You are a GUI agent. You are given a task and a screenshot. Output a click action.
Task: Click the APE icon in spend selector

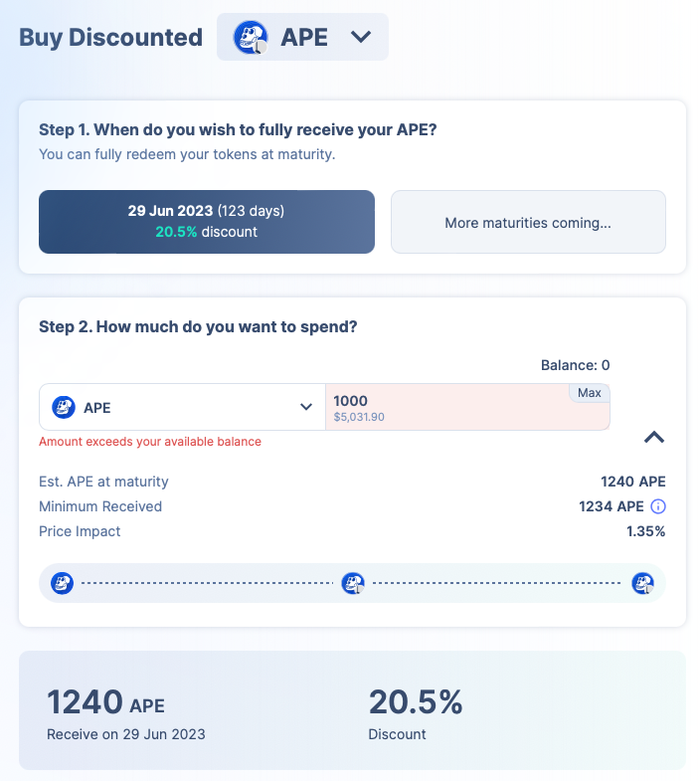click(64, 407)
